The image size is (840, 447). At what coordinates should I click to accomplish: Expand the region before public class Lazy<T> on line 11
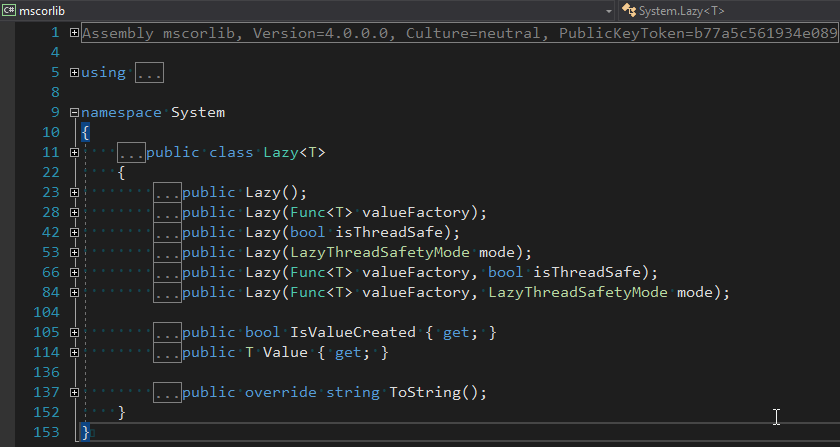(x=74, y=153)
